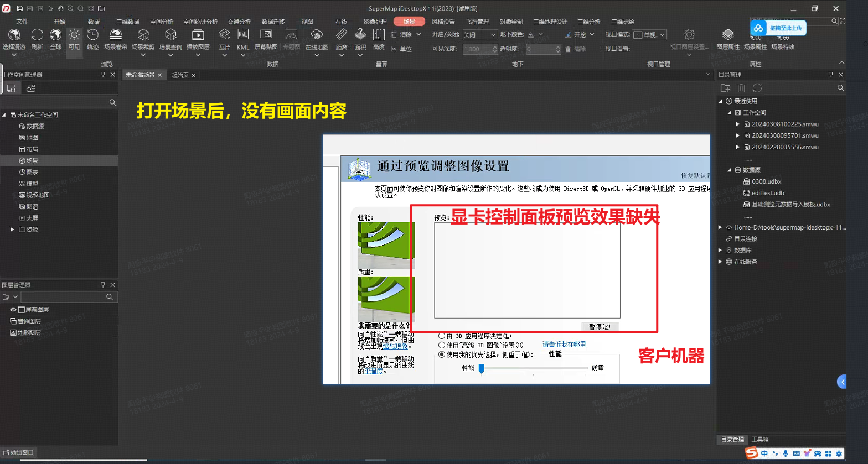Click the 距离 distance measure icon

[342, 35]
